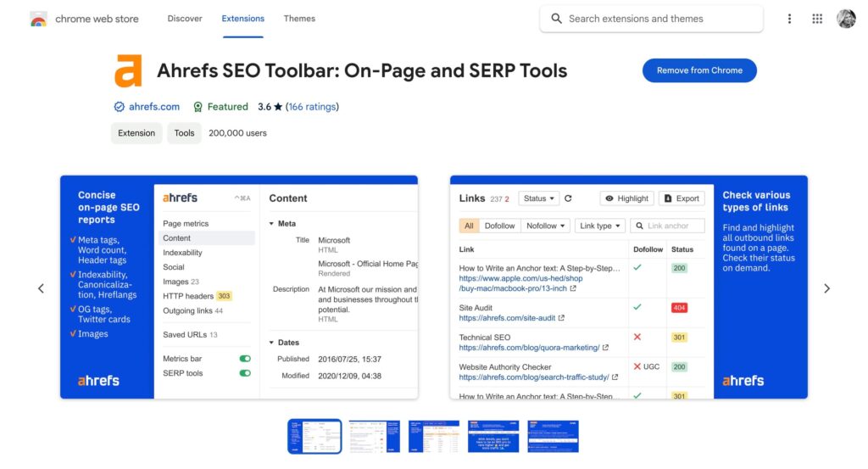Screen dimensions: 868x469
Task: Select the All filter tab
Action: pos(469,226)
